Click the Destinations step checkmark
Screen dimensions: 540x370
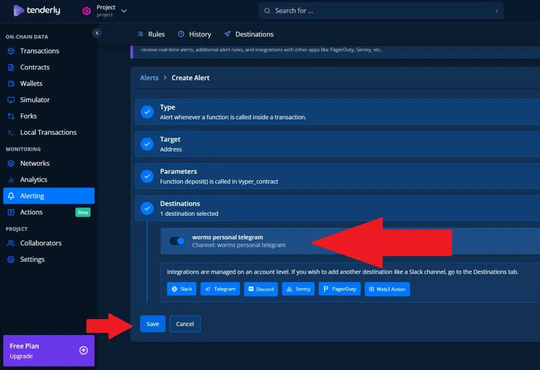pyautogui.click(x=147, y=208)
